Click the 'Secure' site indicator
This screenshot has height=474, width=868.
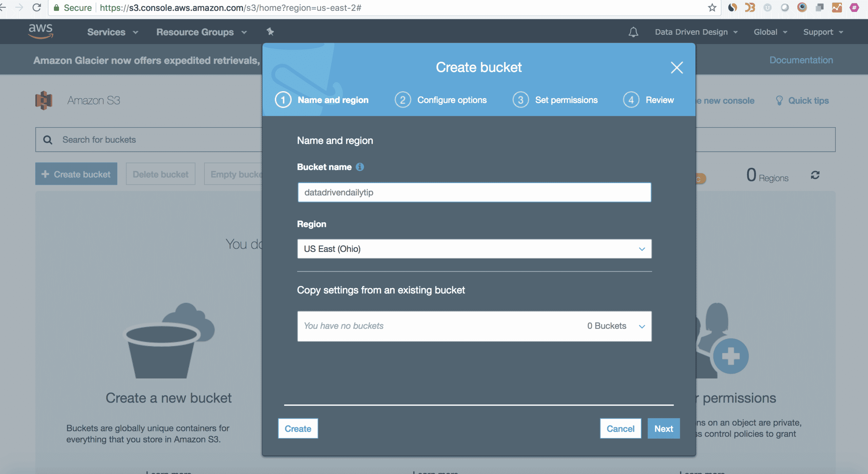point(73,7)
